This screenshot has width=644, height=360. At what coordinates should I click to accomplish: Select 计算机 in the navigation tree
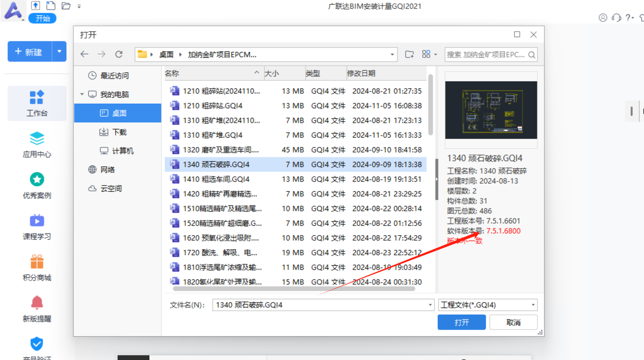click(x=118, y=151)
